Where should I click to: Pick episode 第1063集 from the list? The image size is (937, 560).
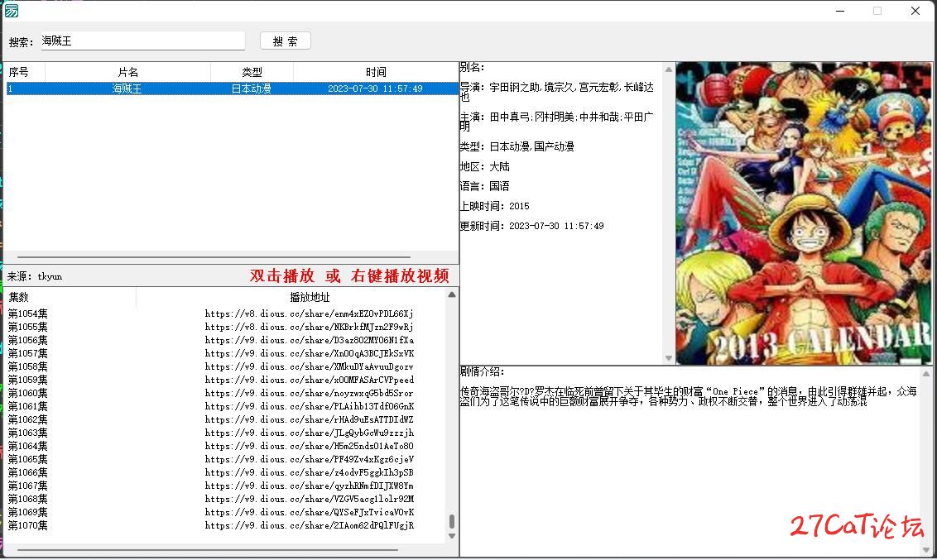[27, 433]
